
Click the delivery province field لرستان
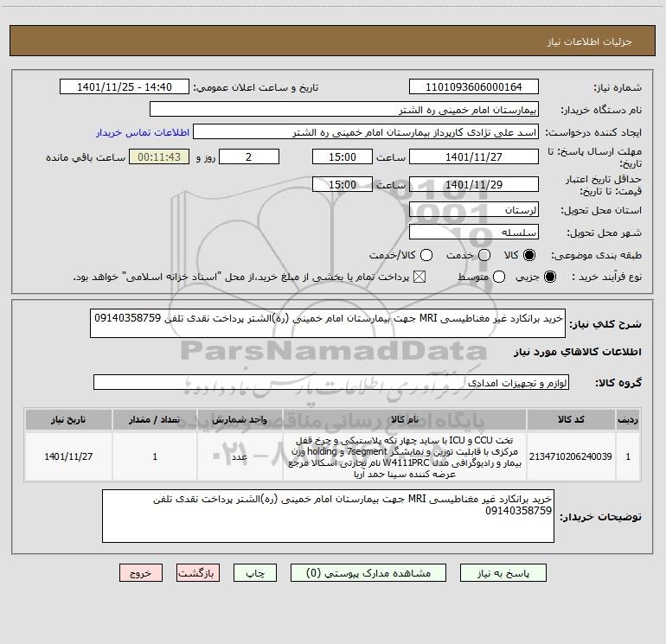pyautogui.click(x=474, y=210)
